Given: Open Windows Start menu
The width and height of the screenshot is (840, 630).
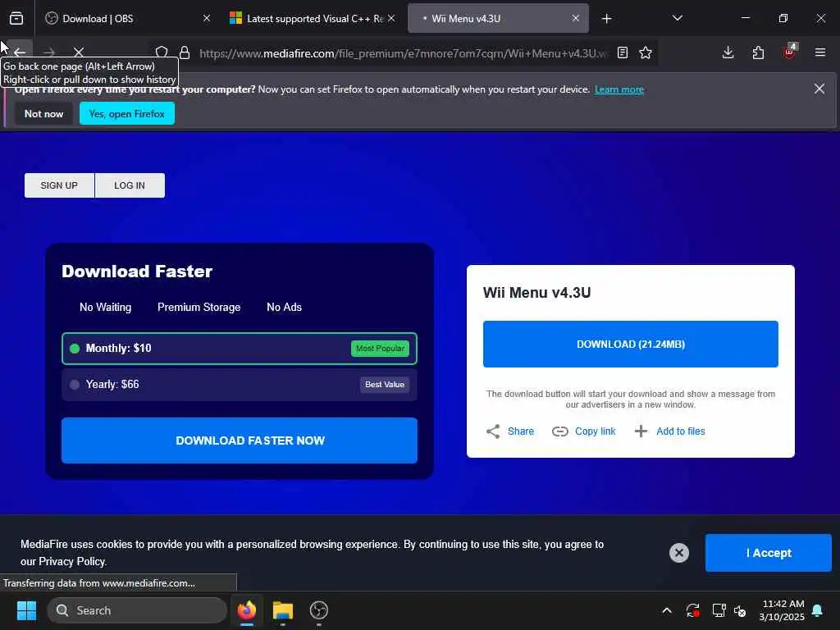Looking at the screenshot, I should (26, 610).
